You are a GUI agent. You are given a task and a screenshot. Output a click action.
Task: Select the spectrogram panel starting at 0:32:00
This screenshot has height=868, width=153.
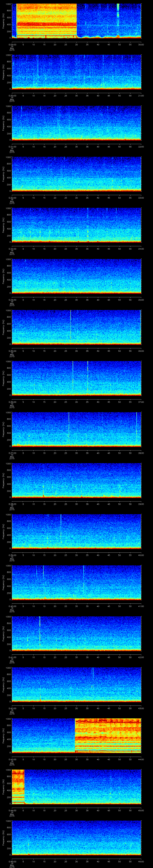pos(77,174)
